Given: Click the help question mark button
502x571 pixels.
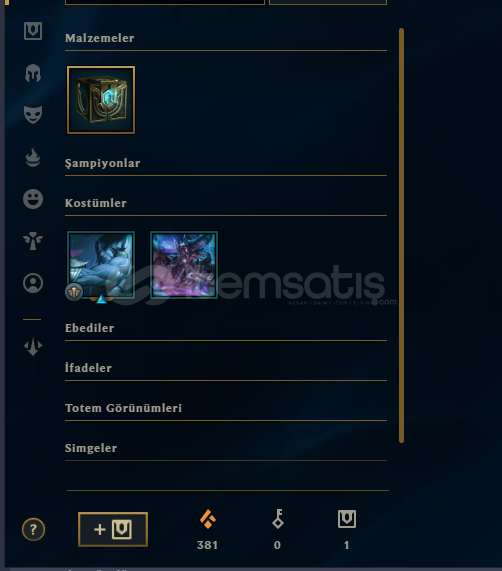Looking at the screenshot, I should click(33, 529).
